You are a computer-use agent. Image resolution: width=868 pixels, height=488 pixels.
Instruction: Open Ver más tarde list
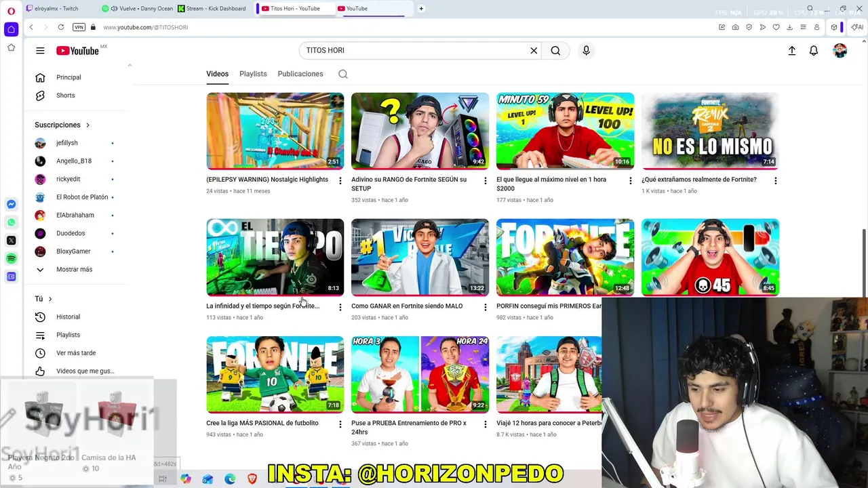(x=77, y=353)
